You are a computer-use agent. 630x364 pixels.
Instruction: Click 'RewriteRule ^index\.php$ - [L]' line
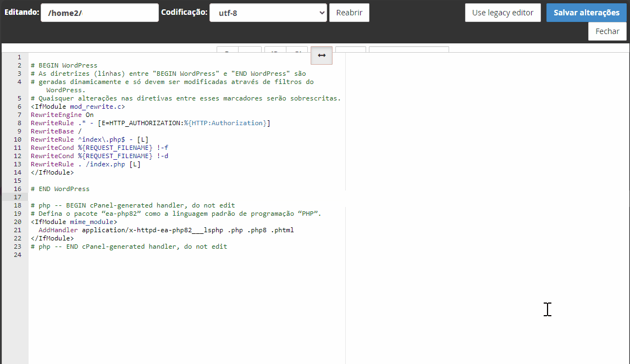[x=90, y=139]
